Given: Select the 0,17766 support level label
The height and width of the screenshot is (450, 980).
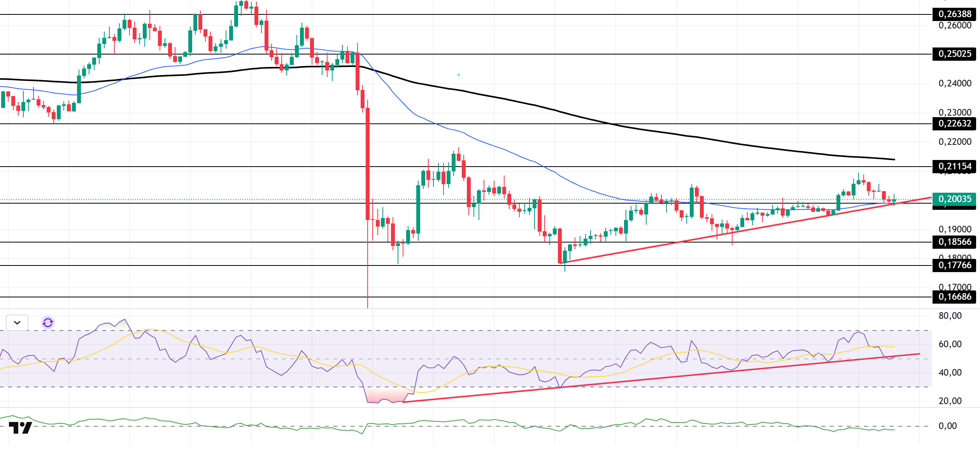Looking at the screenshot, I should [954, 265].
